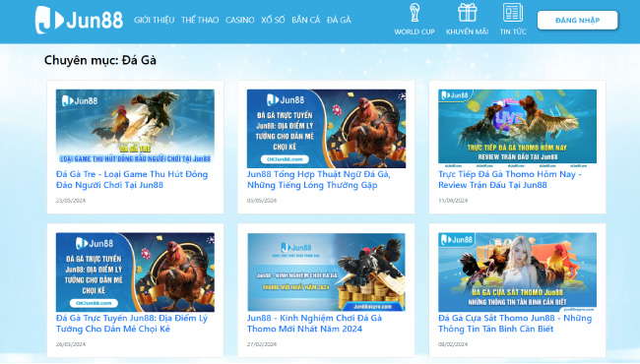Click thumbnail above Đá Gà Trực Tuyến Jun88 title
The image size is (640, 364).
[135, 273]
